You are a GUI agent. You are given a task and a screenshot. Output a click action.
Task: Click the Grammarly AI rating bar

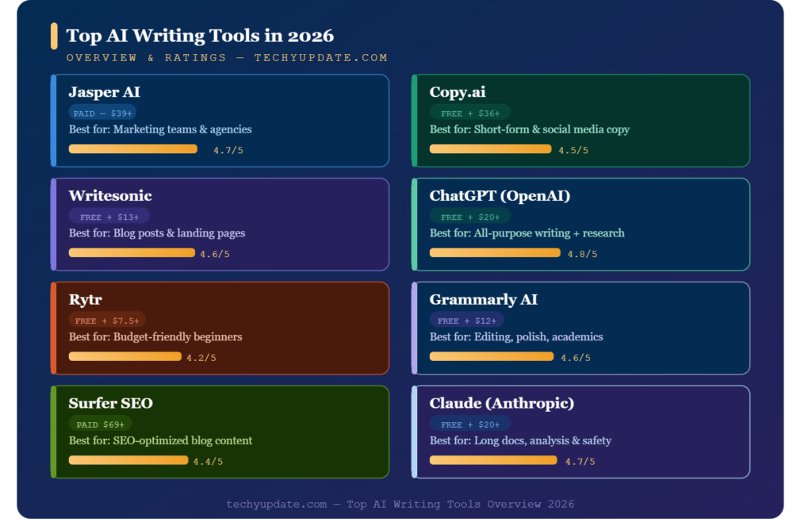[492, 356]
